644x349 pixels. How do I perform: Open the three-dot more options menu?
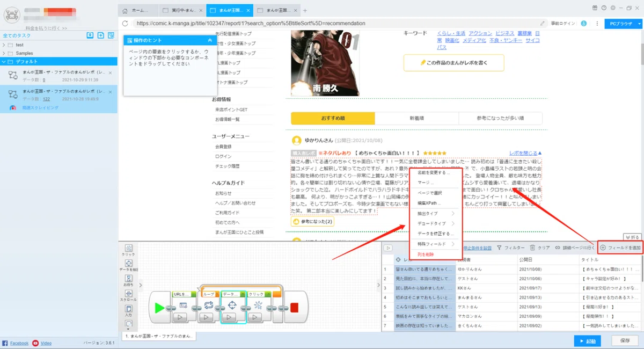point(597,24)
